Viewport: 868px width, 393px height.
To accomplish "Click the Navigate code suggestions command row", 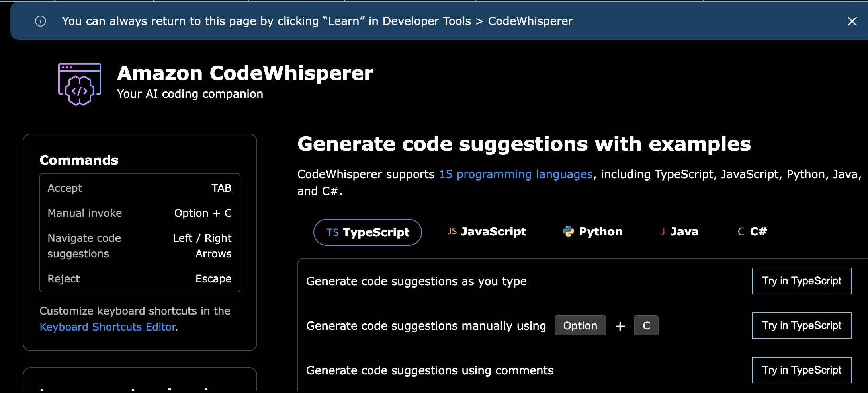I will [139, 246].
